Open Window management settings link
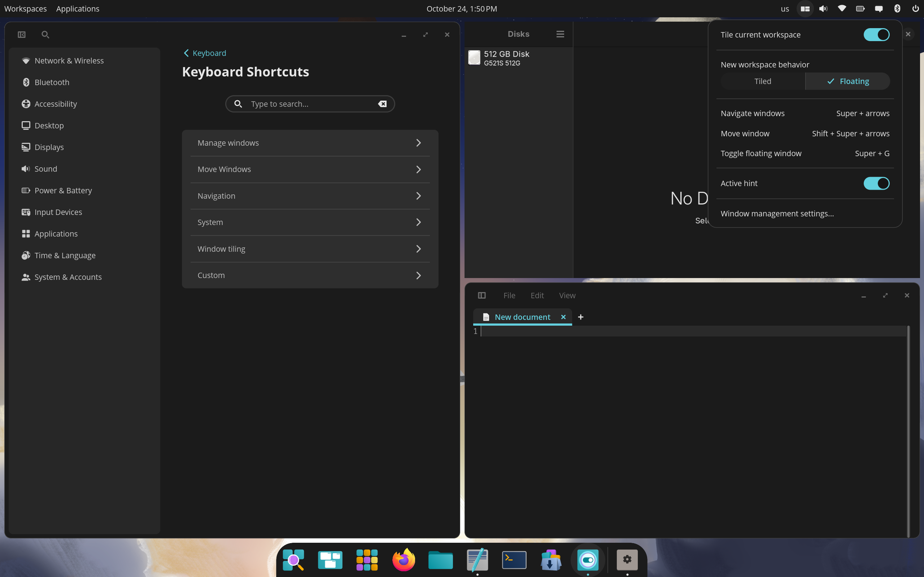 click(777, 213)
